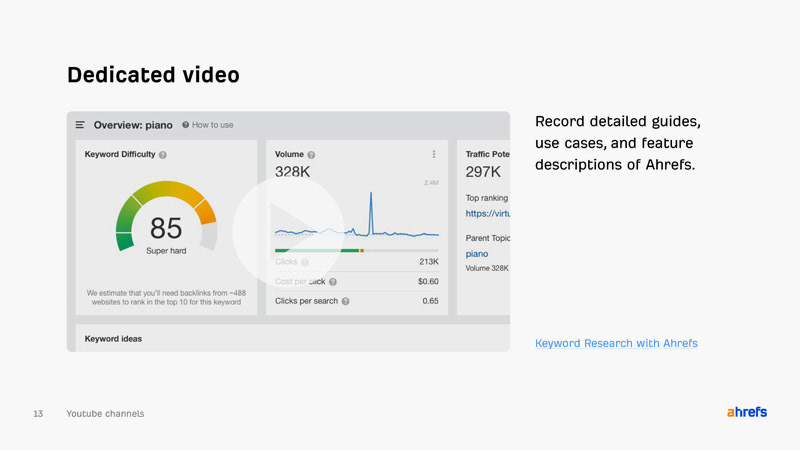Select the 328K volume value
The height and width of the screenshot is (450, 800).
[292, 172]
